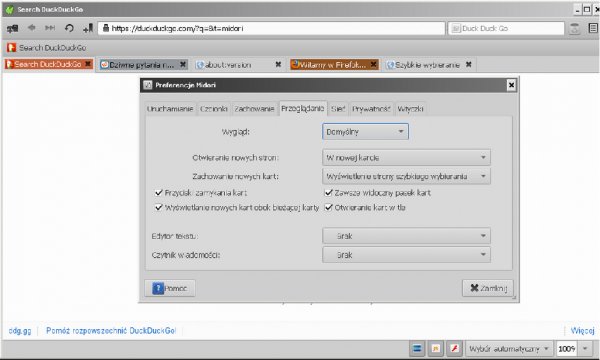Open Wybór automatyczny dropdown in status bar
Viewport: 600px width, 360px height.
pos(509,349)
